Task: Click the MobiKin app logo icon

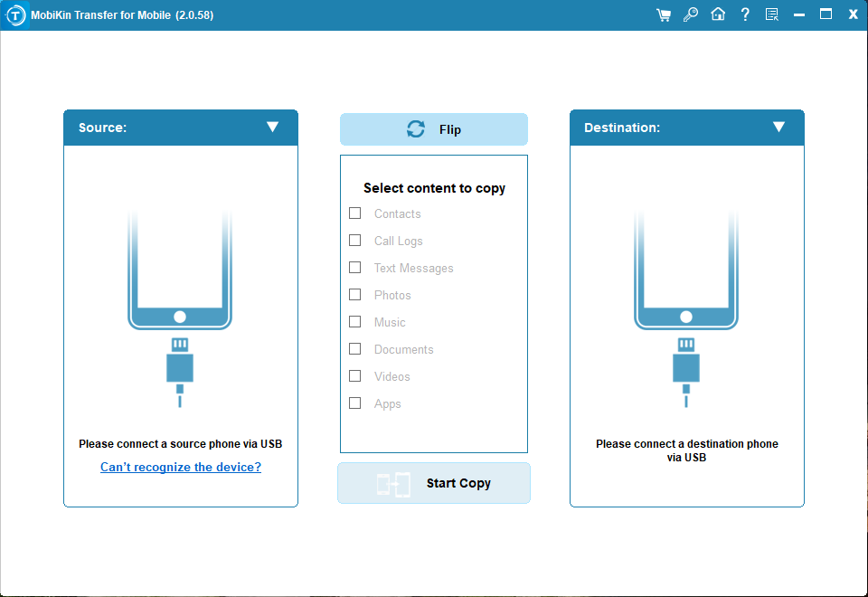Action: coord(15,15)
